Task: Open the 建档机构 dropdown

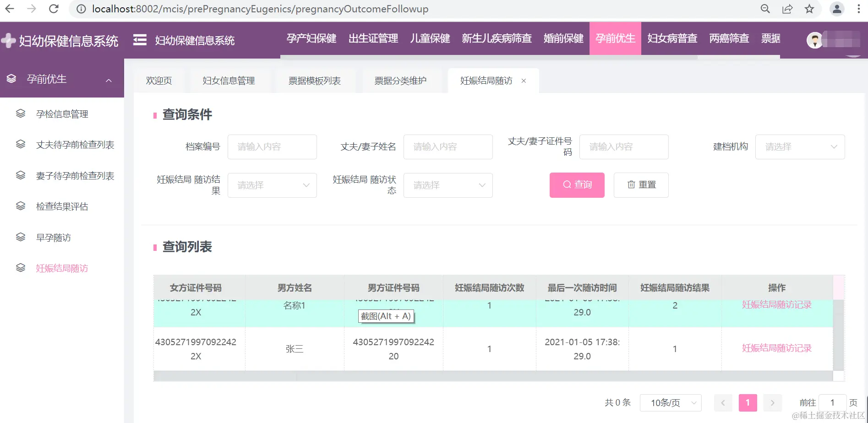Action: [x=800, y=147]
